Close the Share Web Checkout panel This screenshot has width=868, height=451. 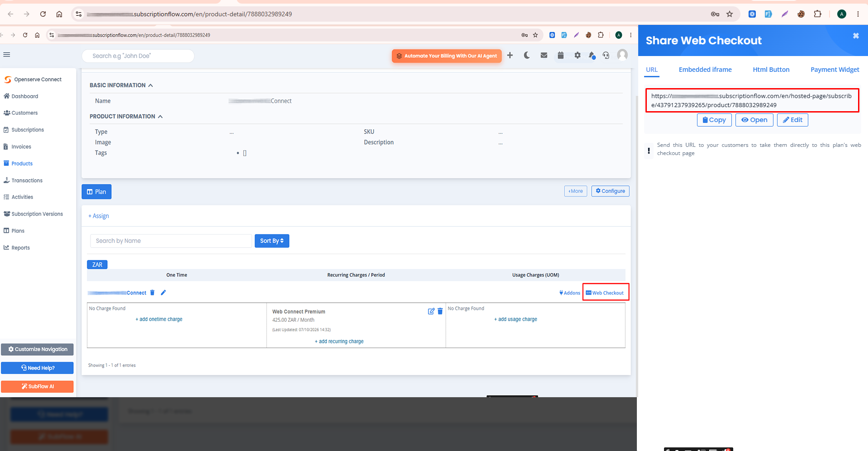pos(856,36)
